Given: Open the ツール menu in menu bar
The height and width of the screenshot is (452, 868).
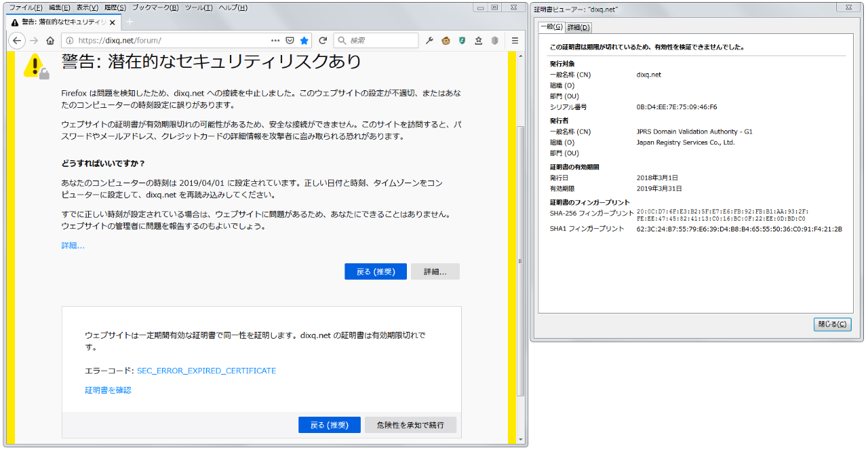Looking at the screenshot, I should pyautogui.click(x=199, y=7).
